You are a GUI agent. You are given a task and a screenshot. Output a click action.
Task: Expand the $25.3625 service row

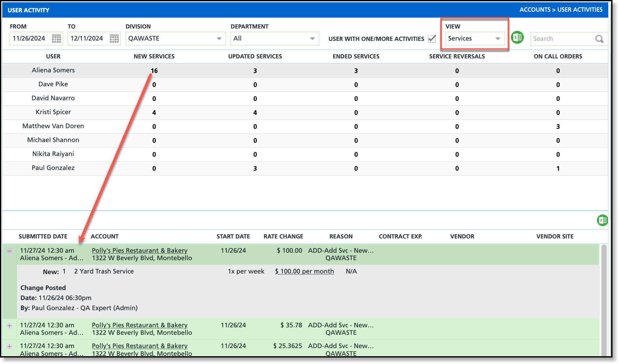click(10, 346)
